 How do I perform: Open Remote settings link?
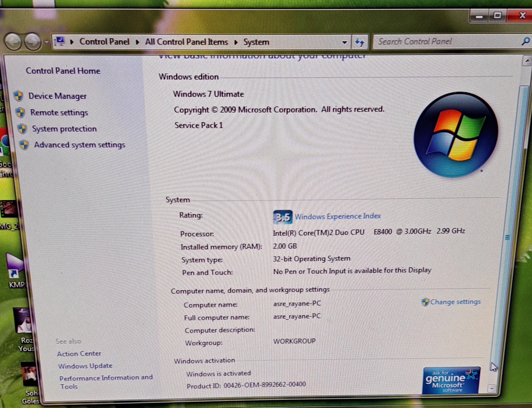[x=59, y=113]
